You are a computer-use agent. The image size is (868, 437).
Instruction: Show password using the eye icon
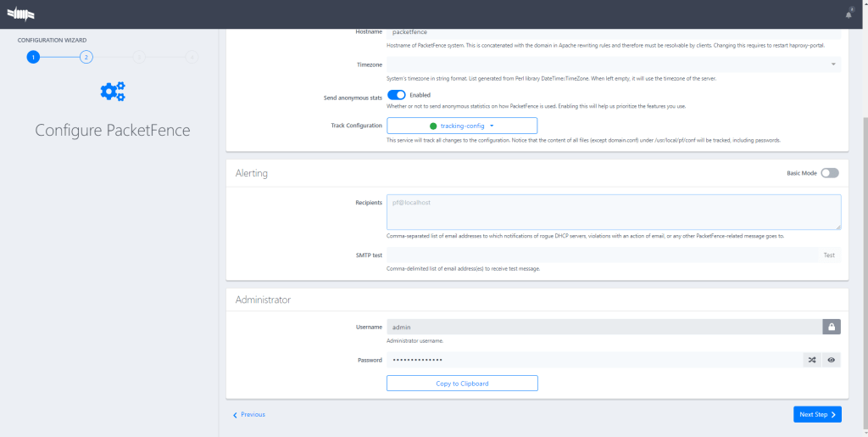(832, 360)
